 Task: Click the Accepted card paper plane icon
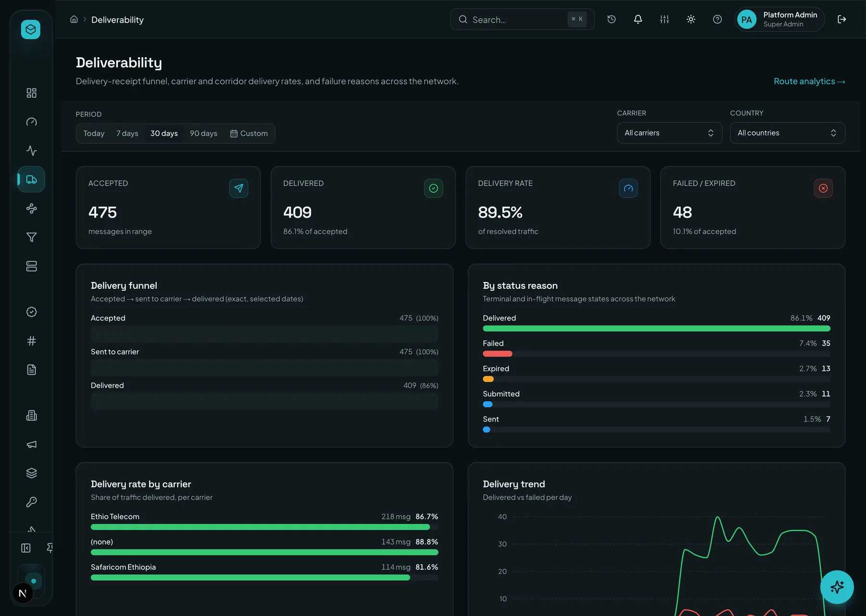pos(239,188)
